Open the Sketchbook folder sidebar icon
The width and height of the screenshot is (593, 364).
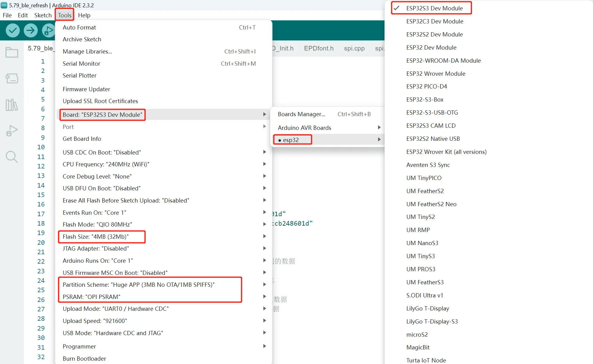coord(12,52)
